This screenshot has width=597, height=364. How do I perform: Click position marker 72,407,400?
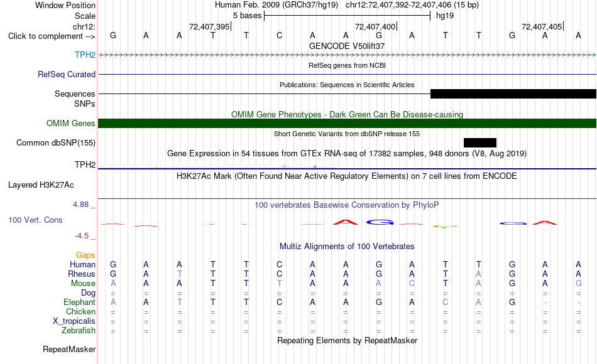[375, 26]
